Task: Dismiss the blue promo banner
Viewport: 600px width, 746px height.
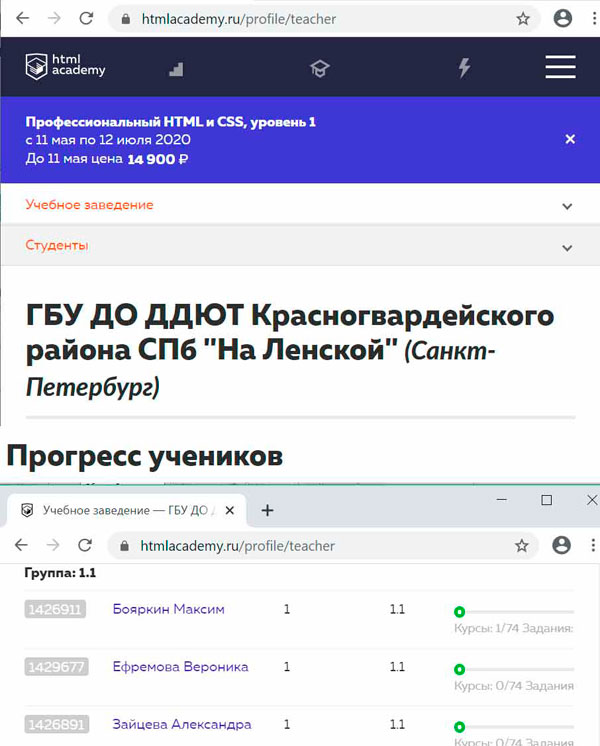Action: [x=570, y=139]
